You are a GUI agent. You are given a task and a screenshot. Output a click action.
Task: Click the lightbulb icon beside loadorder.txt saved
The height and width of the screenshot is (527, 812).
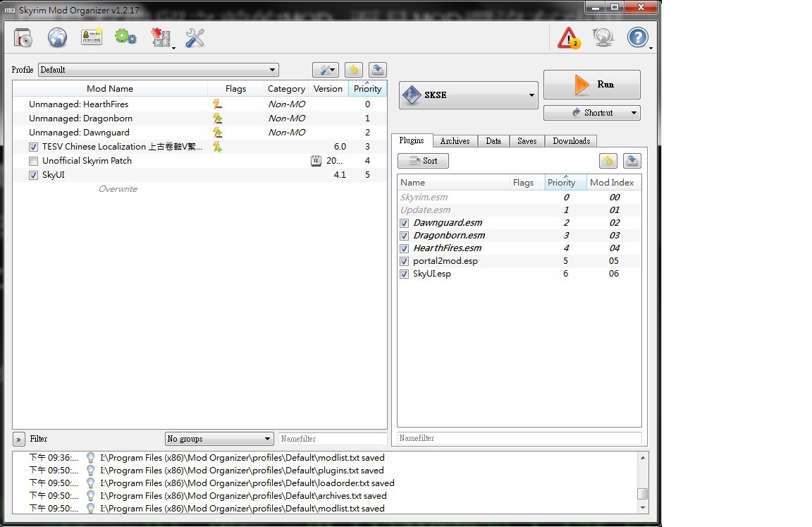(x=91, y=483)
